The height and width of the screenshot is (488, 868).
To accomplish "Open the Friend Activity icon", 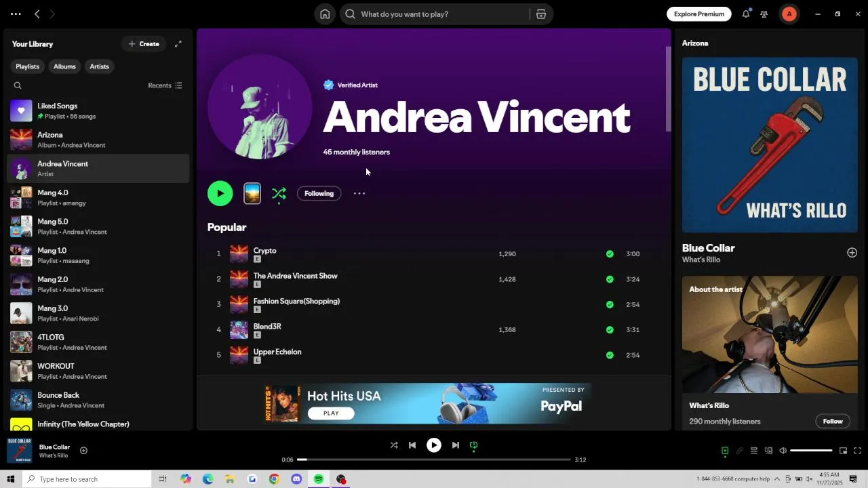I will click(764, 14).
